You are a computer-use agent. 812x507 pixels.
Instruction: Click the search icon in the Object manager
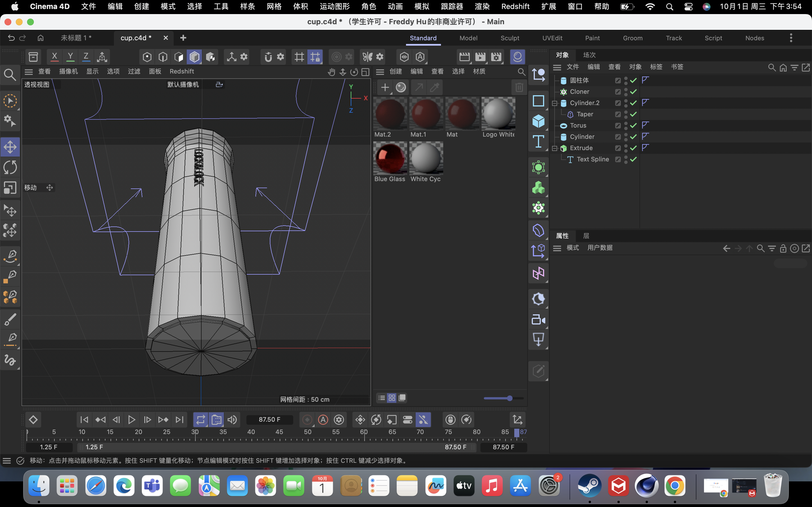point(771,67)
